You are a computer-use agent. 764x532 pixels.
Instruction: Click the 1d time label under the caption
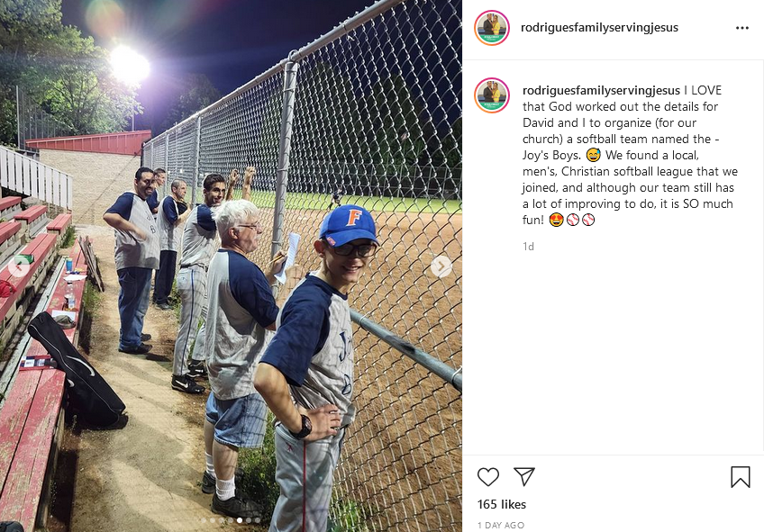point(528,247)
